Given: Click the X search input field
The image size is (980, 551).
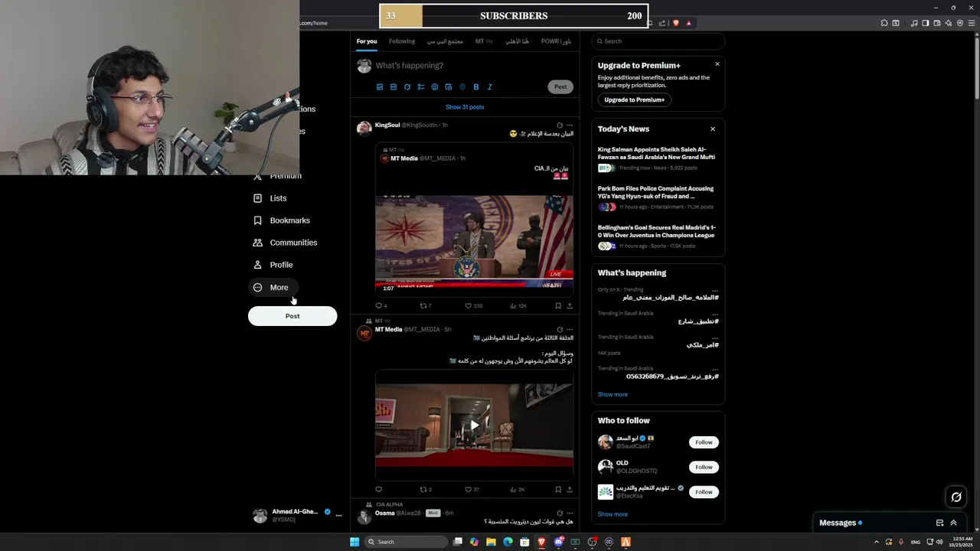Looking at the screenshot, I should click(x=658, y=41).
